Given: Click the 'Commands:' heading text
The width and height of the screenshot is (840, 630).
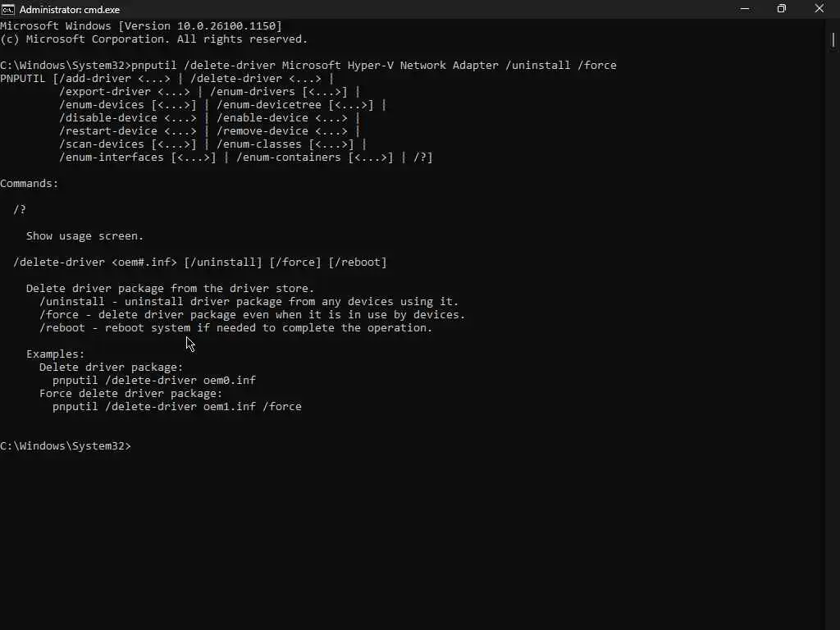Looking at the screenshot, I should 29,183.
